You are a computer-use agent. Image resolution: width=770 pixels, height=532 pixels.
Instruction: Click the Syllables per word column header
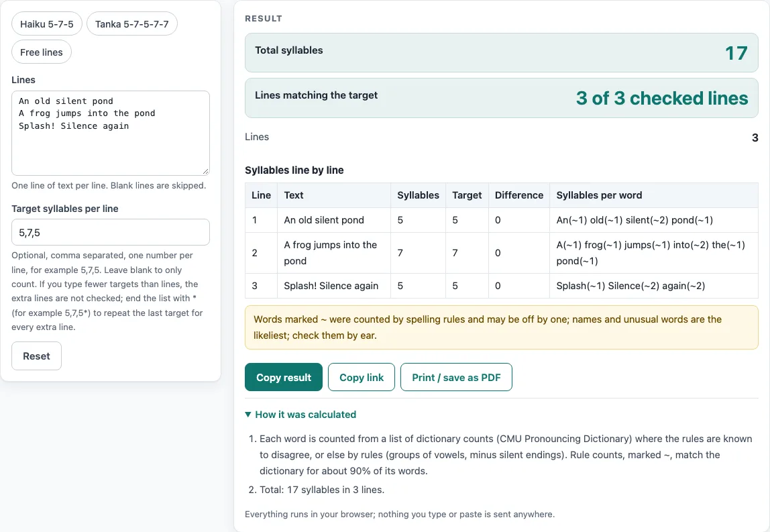(653, 195)
